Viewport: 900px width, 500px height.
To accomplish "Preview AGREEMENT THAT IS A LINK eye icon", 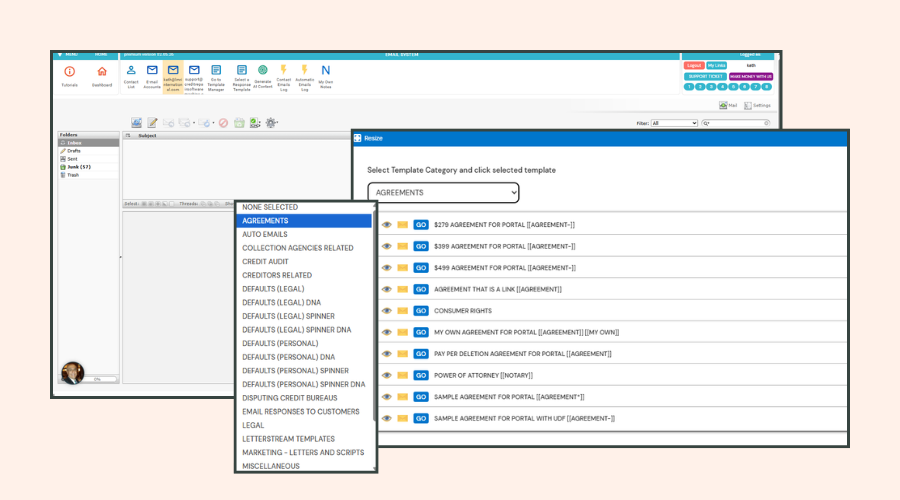I will click(387, 289).
